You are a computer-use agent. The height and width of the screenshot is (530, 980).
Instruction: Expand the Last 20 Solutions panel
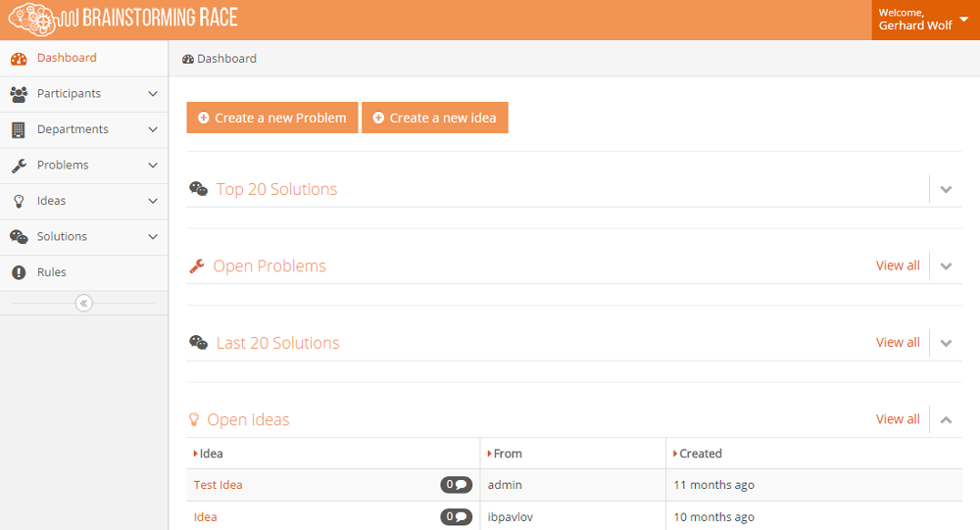[x=946, y=343]
